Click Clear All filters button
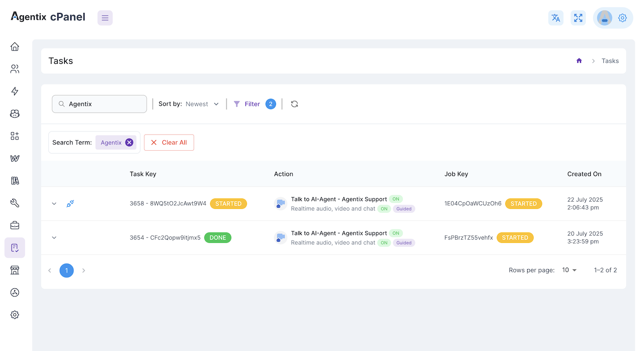 point(169,142)
